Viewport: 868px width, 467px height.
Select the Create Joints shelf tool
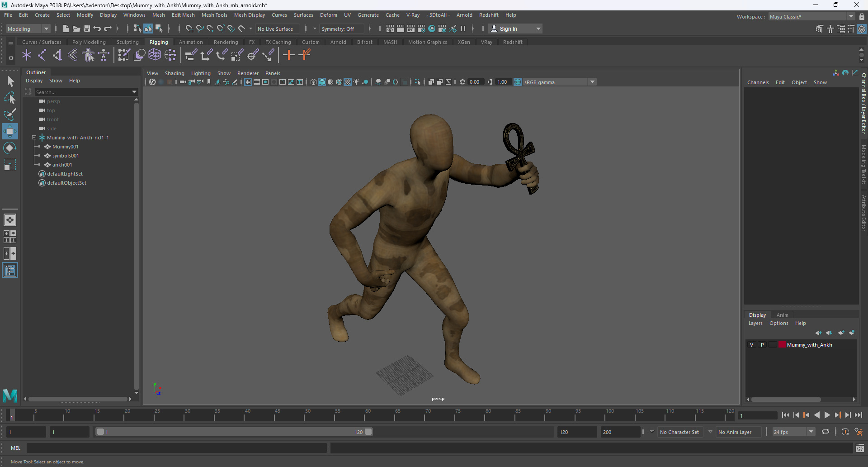[x=42, y=55]
